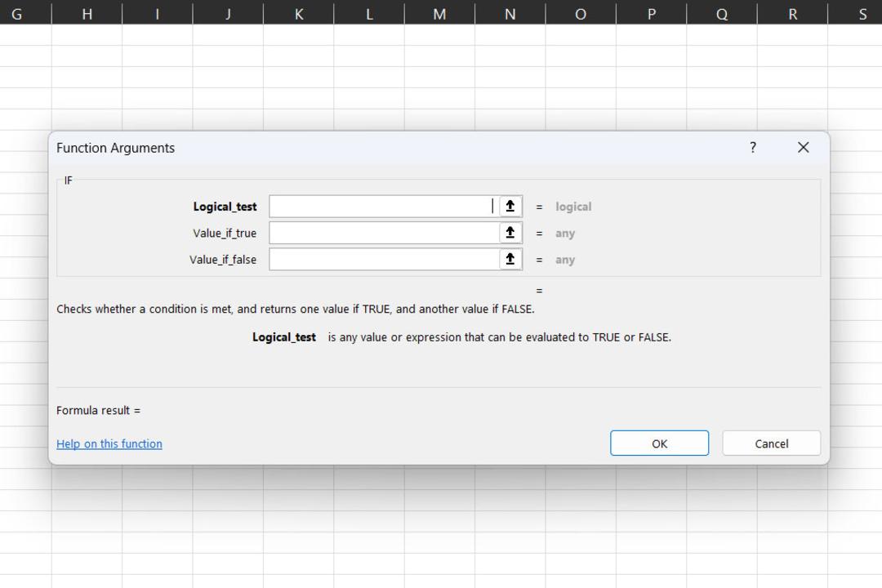Screen dimensions: 882x588
Task: Select column P header
Action: pos(652,14)
